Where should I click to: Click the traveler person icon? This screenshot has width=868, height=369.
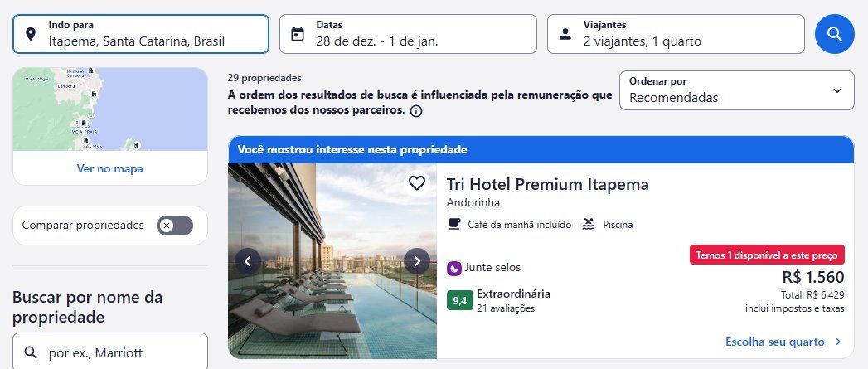point(565,34)
